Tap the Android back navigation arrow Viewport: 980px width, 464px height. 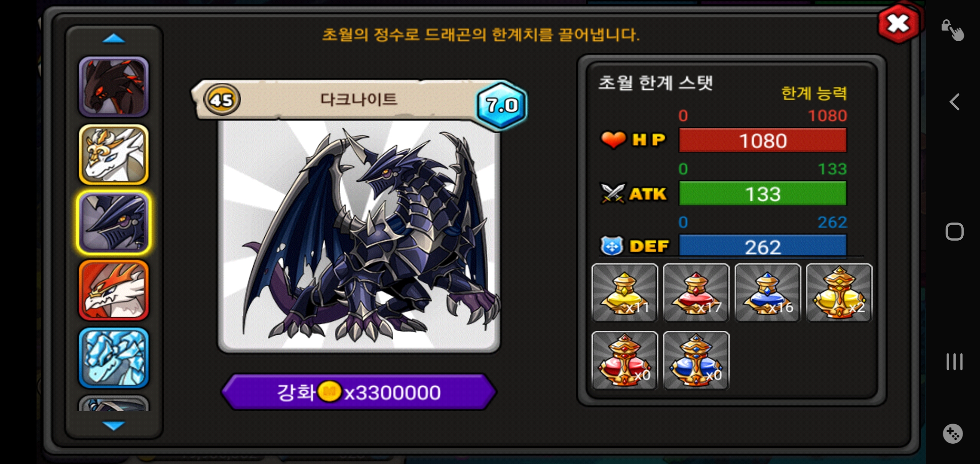pos(954,102)
